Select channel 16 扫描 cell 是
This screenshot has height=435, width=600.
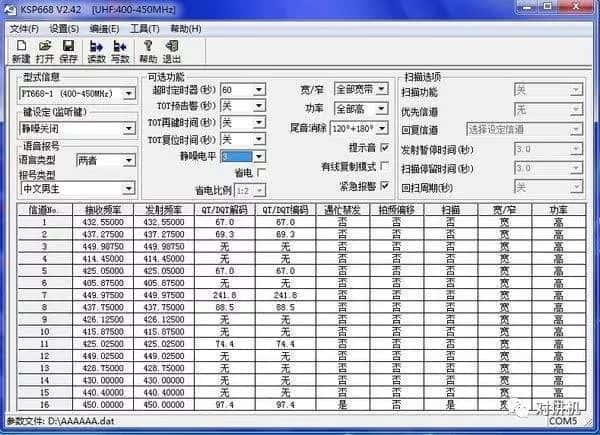pyautogui.click(x=450, y=405)
